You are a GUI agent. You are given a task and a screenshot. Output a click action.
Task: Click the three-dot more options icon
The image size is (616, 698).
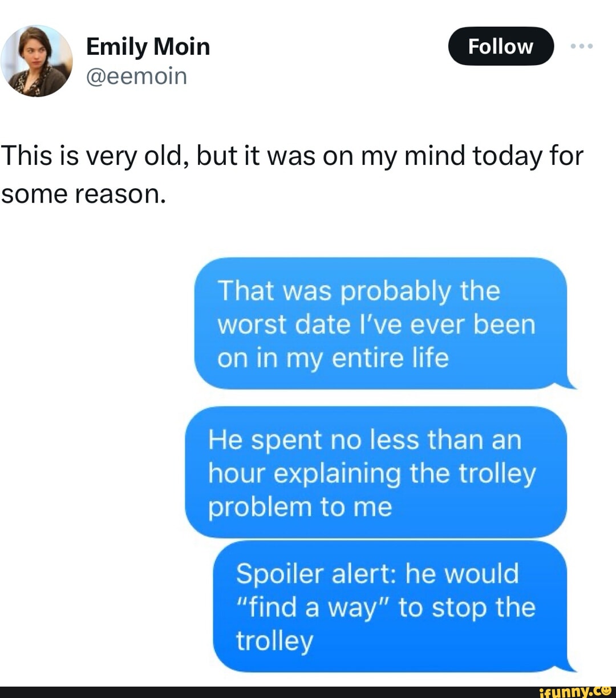point(582,46)
